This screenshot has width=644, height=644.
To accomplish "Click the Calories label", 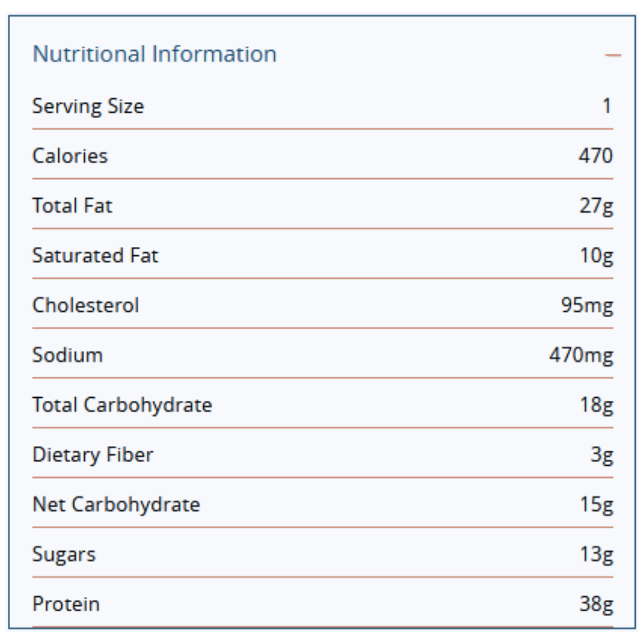I will (70, 156).
